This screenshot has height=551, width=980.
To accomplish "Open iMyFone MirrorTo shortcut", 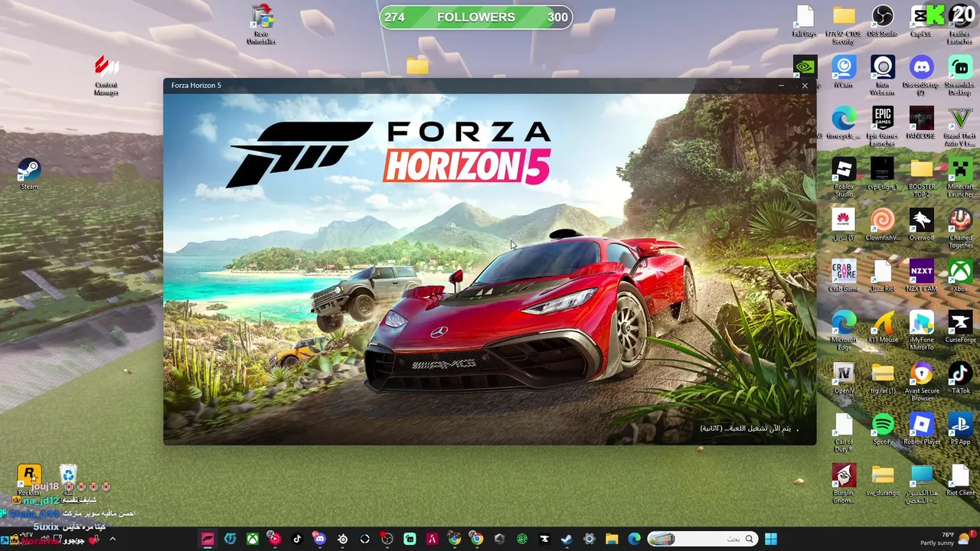I will tap(921, 331).
